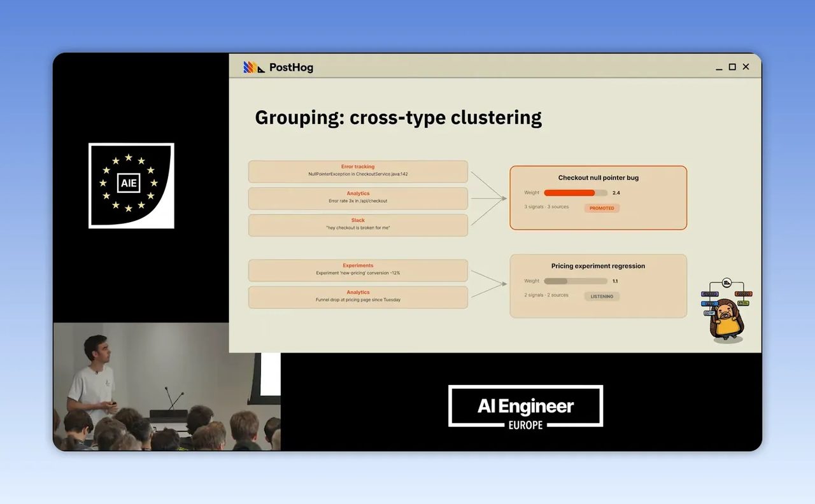Click the "Experiments" signal heading

(358, 265)
